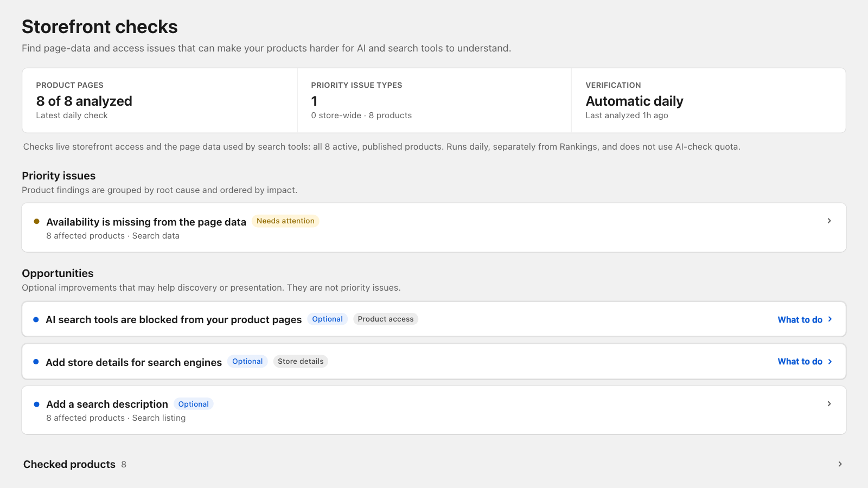Select the Product Pages summary card
The height and width of the screenshot is (488, 868).
pos(159,100)
